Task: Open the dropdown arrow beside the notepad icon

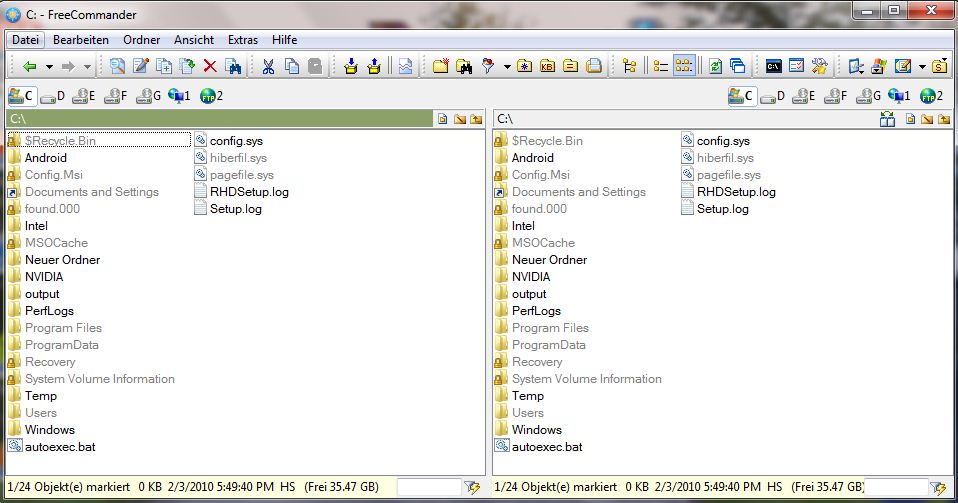Action: 922,67
